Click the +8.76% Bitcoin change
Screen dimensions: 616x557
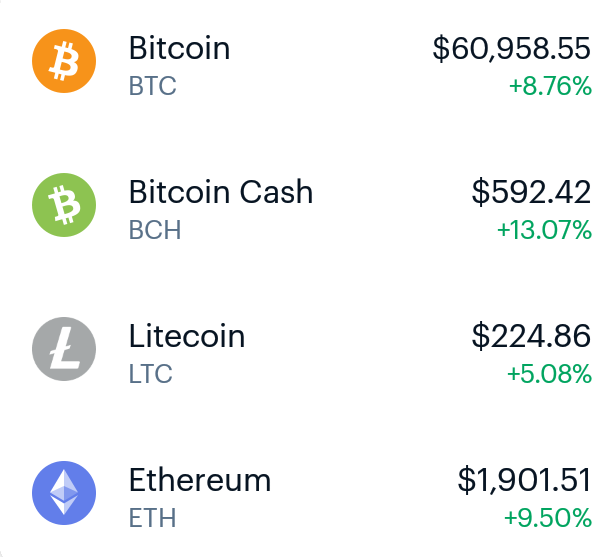(550, 86)
